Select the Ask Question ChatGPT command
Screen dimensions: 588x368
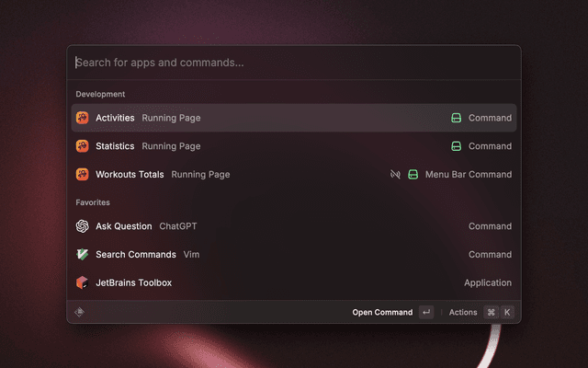point(294,226)
